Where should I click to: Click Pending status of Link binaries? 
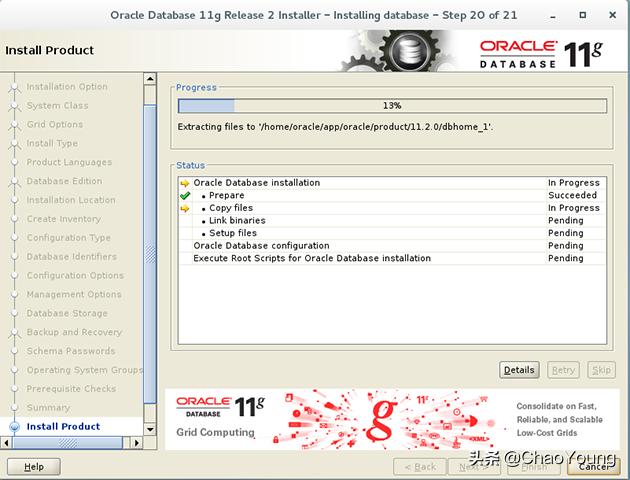pos(566,221)
